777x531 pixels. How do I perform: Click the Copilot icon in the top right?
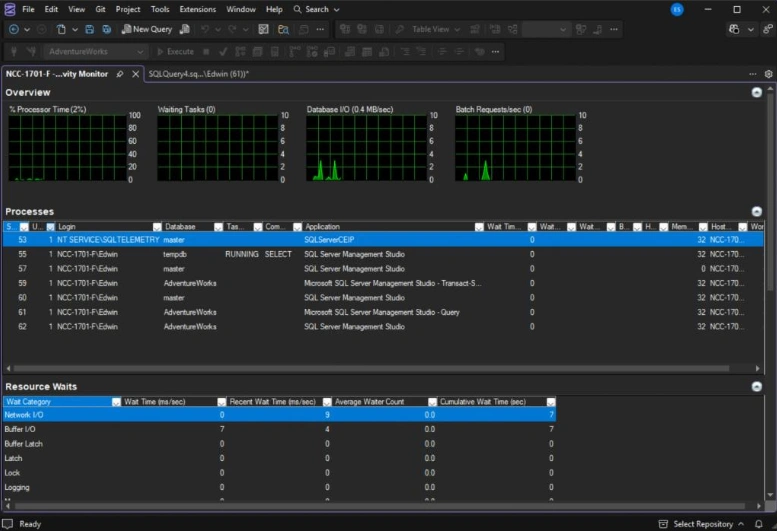734,29
